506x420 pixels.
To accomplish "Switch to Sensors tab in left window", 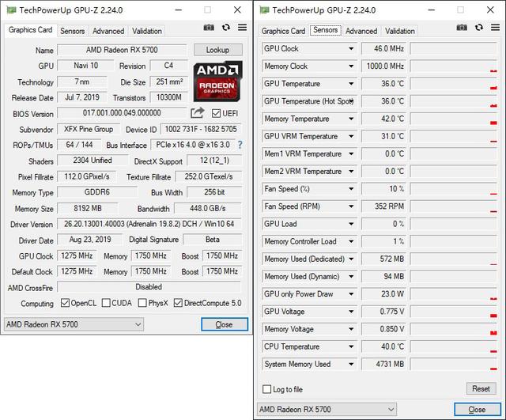I will pos(72,31).
